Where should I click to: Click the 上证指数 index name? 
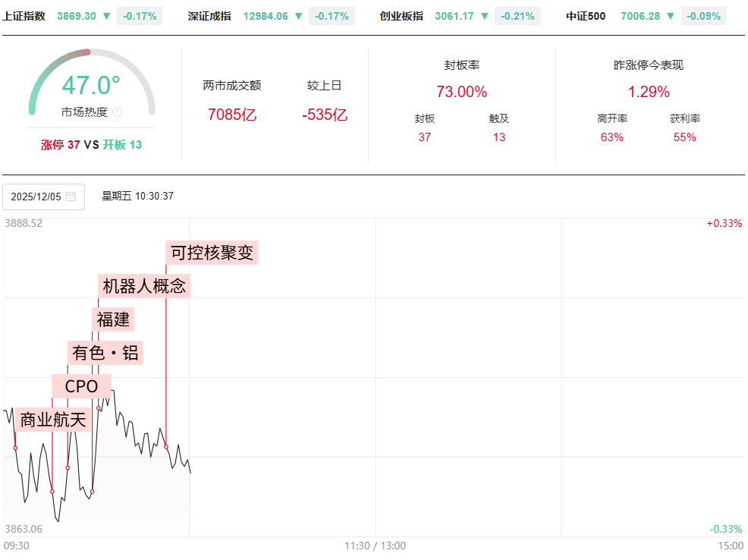pyautogui.click(x=24, y=16)
